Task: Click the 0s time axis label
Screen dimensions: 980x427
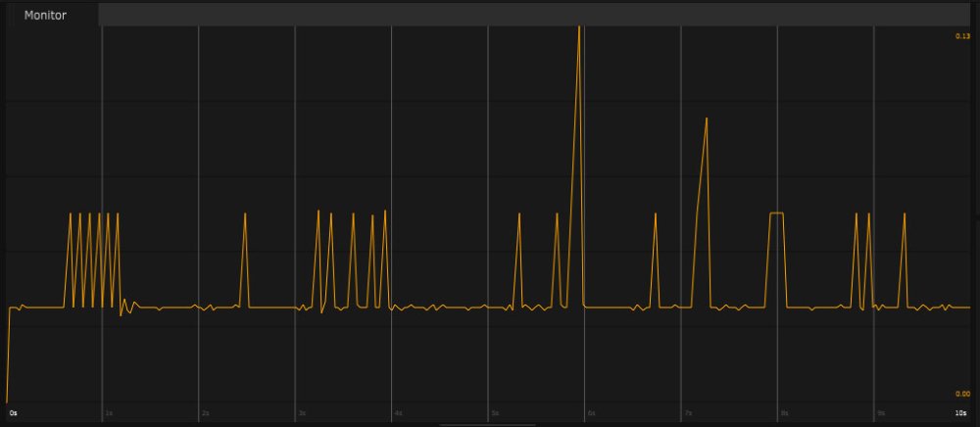Action: coord(14,413)
